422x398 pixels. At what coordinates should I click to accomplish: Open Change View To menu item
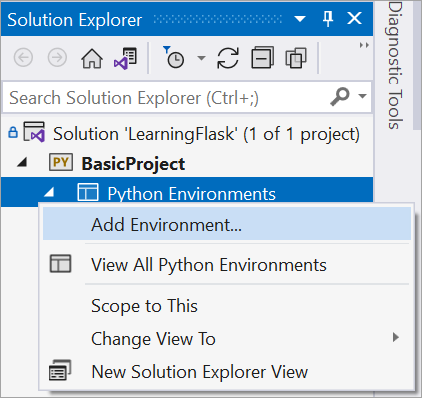[227, 339]
